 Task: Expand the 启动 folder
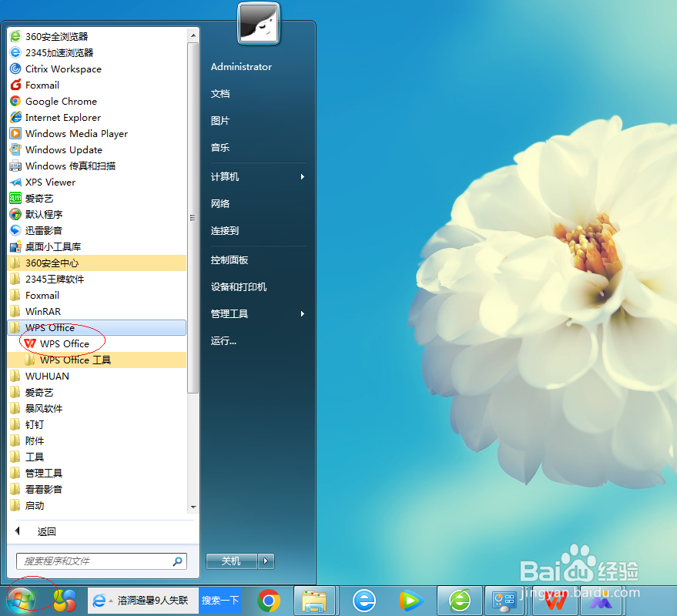coord(97,505)
